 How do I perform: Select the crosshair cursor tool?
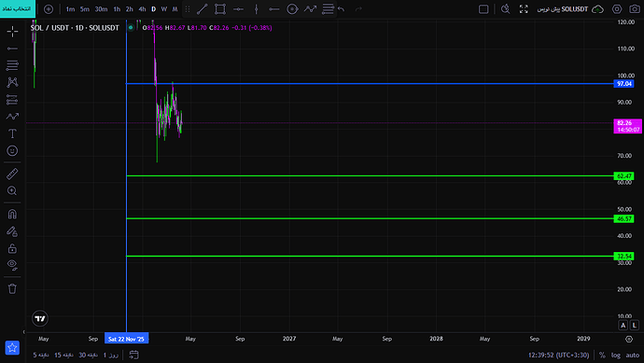pyautogui.click(x=12, y=31)
